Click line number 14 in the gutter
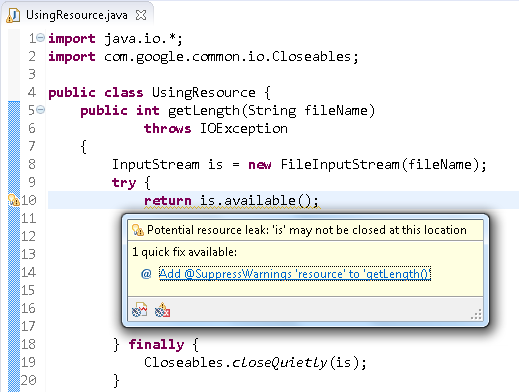Screen dimensions: 519x392 (x=28, y=272)
